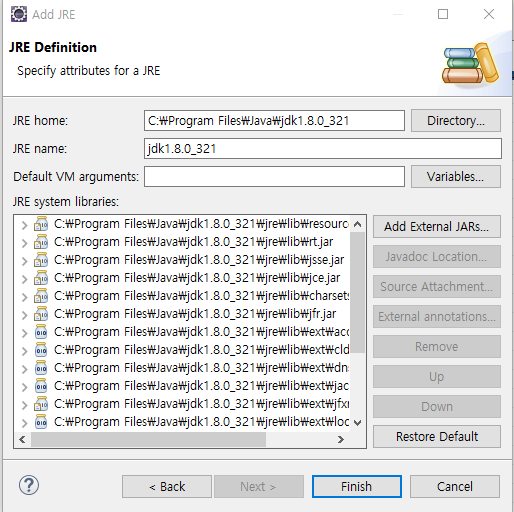Select the jsse.jar library path row
The width and height of the screenshot is (514, 512).
click(199, 260)
